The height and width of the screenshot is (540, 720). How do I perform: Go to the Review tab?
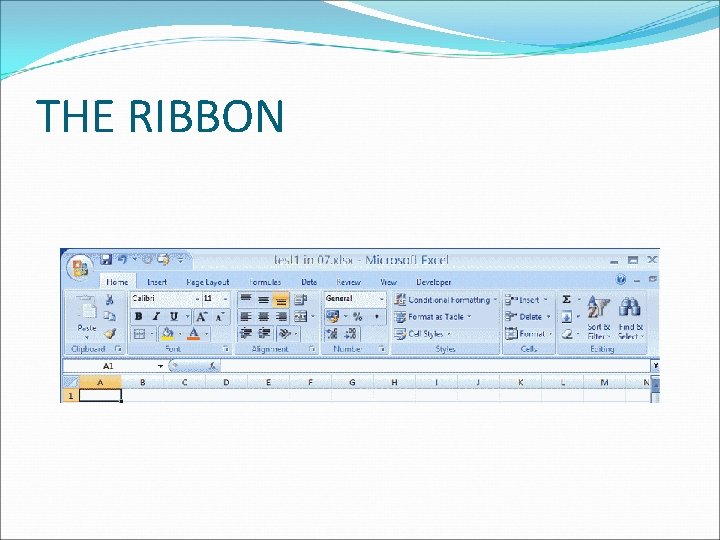349,282
